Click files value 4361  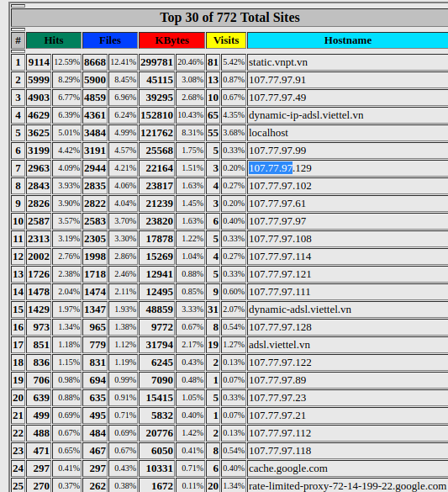coord(95,115)
